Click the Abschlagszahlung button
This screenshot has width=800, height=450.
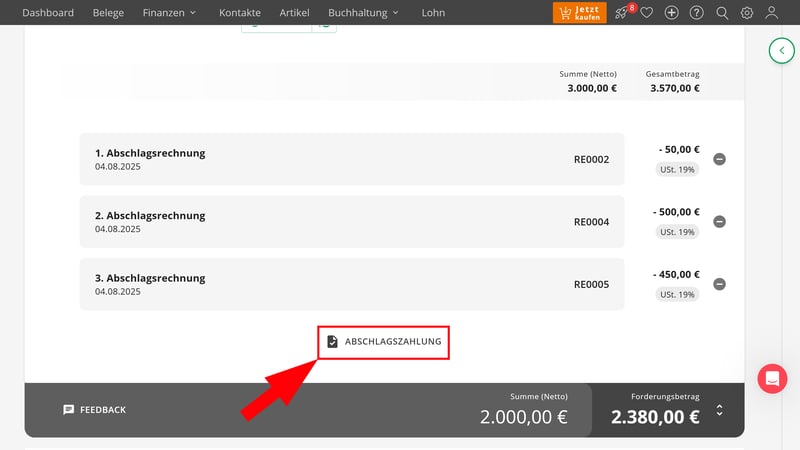[384, 342]
